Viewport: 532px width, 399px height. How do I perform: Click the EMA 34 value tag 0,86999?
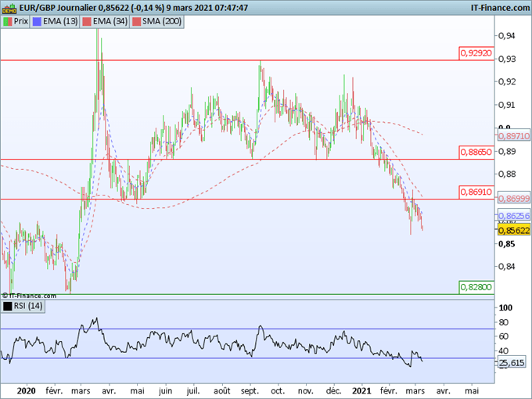514,199
